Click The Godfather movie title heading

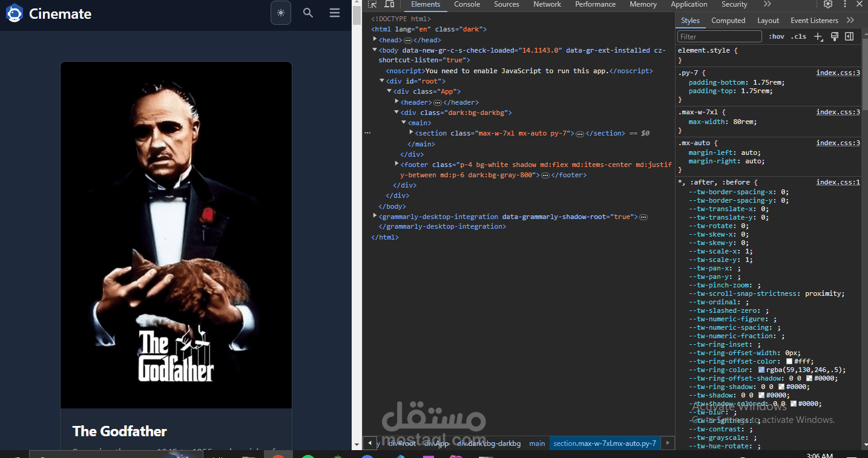click(x=120, y=431)
